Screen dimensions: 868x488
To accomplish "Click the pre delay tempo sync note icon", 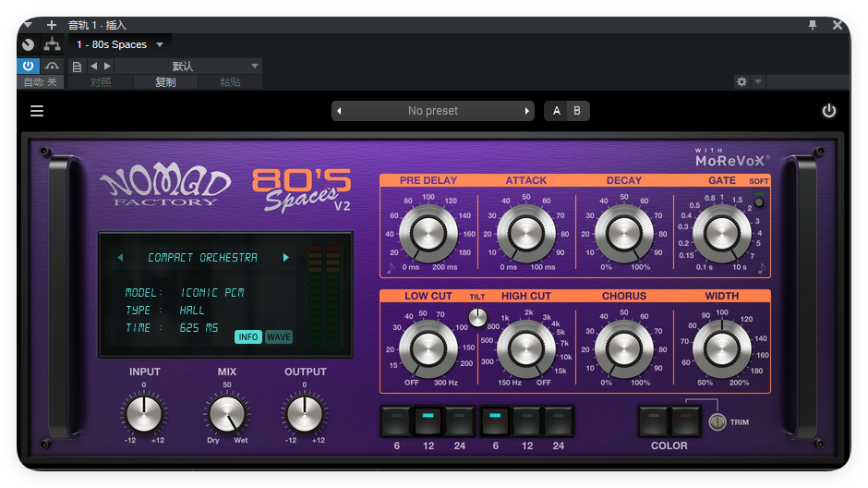I will coord(391,268).
